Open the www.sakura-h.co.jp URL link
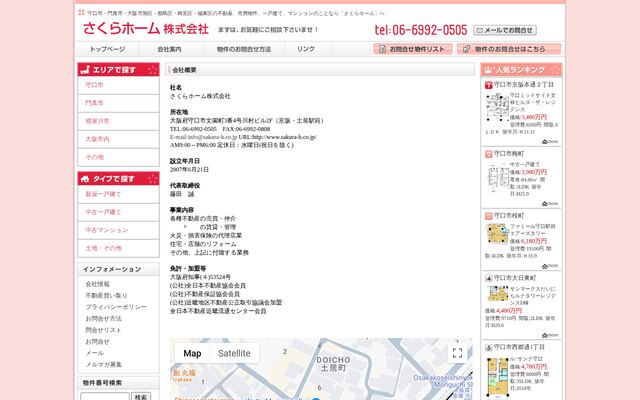 tap(284, 137)
